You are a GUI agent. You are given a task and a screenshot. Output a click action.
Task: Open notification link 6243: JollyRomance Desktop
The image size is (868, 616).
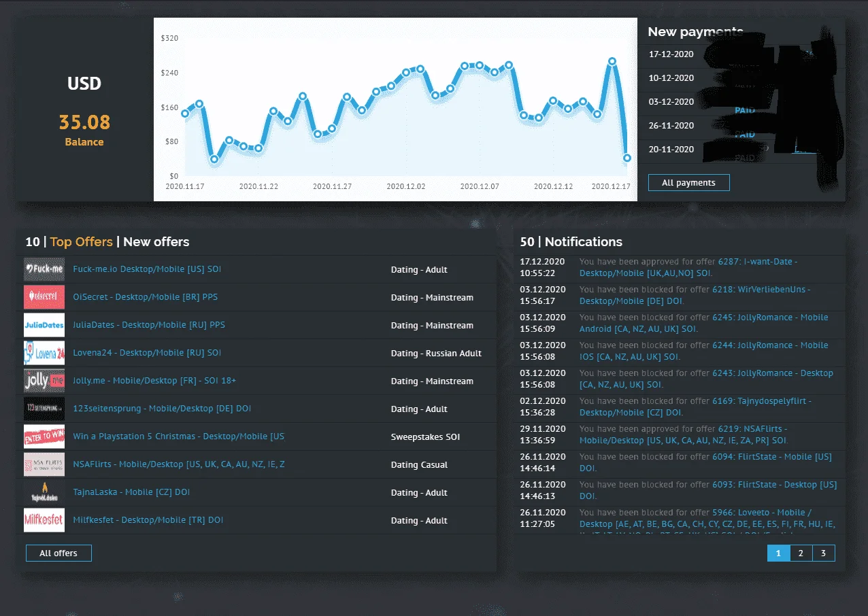pyautogui.click(x=706, y=379)
